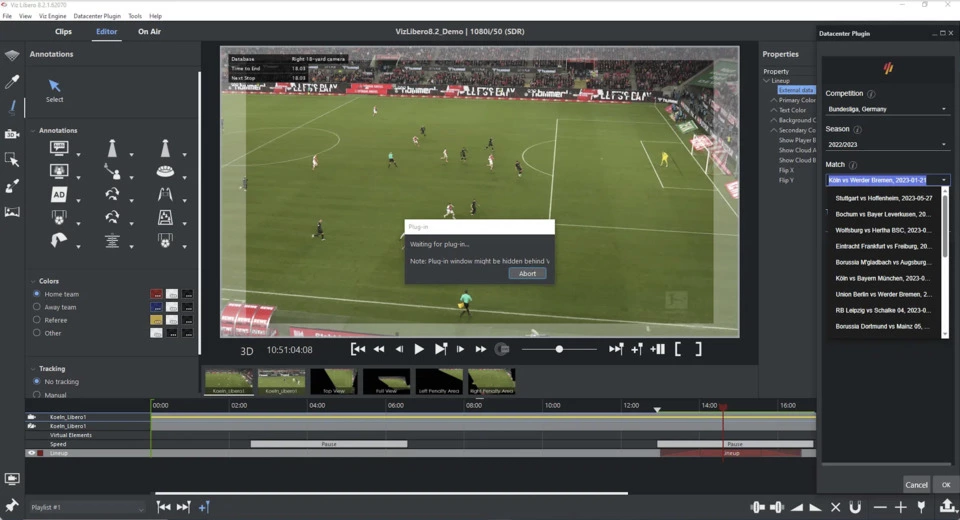Screen dimensions: 960x520
Task: Click the eyedropper tool in left sidebar
Action: coord(12,81)
